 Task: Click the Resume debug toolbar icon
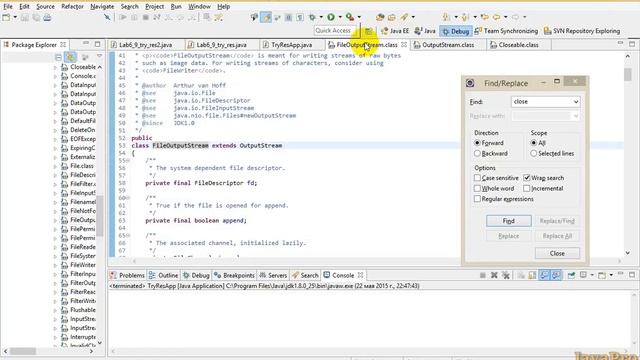(122, 17)
